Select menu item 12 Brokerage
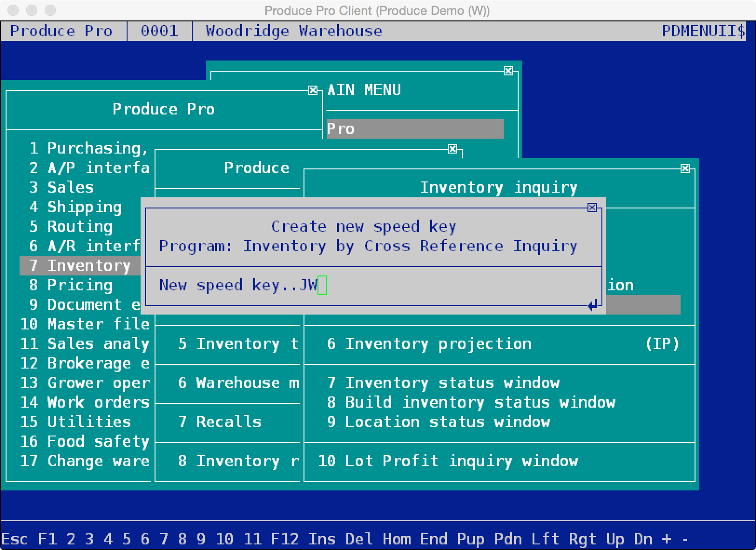This screenshot has height=550, width=756. (x=85, y=363)
